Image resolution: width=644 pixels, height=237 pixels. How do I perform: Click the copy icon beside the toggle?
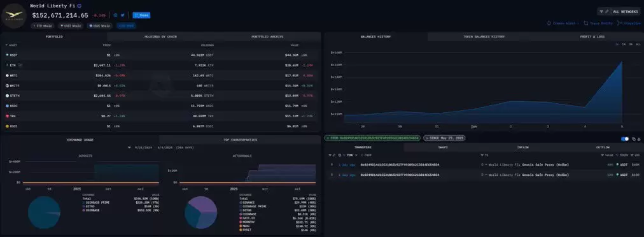pos(634,139)
